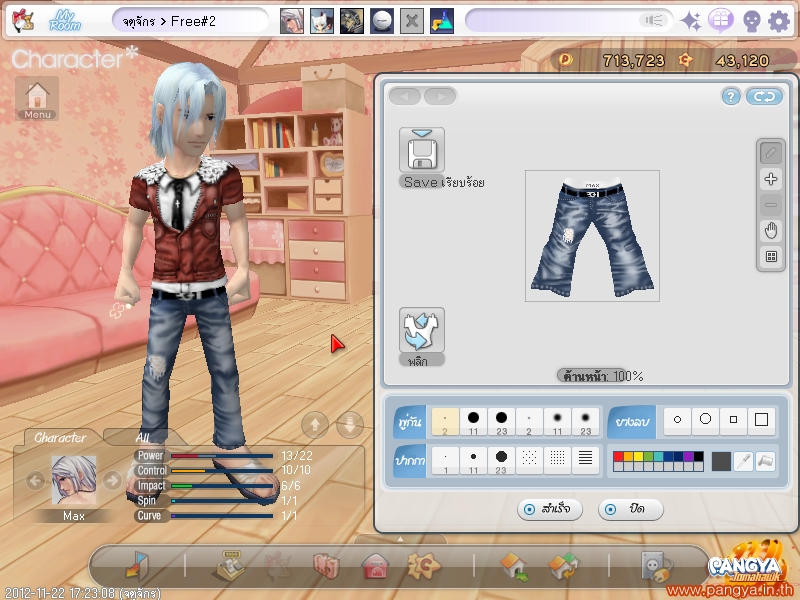Open the cash register shop icon
This screenshot has height=600, width=800.
click(x=231, y=565)
